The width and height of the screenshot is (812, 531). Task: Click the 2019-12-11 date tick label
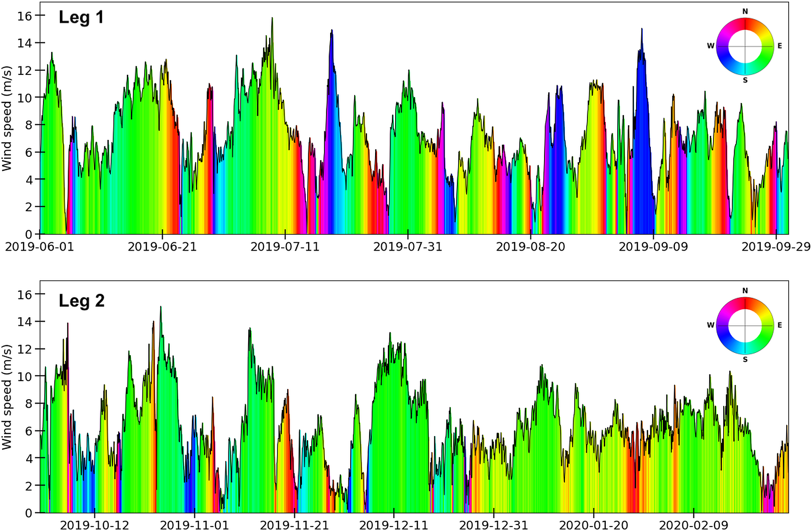394,525
